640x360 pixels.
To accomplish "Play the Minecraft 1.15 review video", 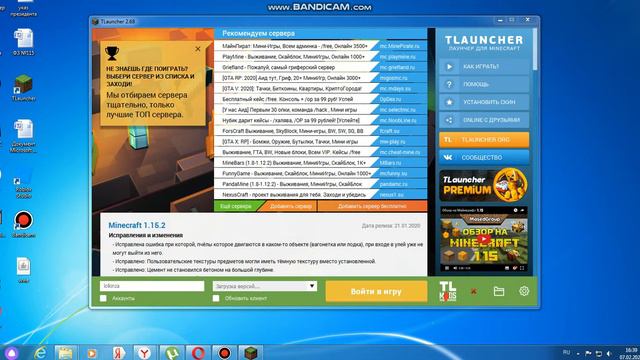I will pos(484,239).
